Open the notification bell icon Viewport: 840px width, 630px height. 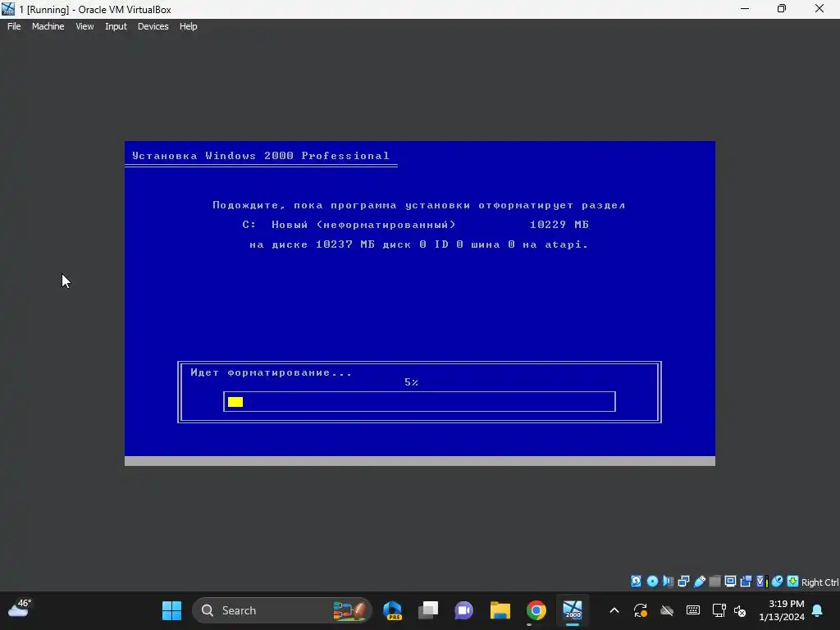pos(818,610)
